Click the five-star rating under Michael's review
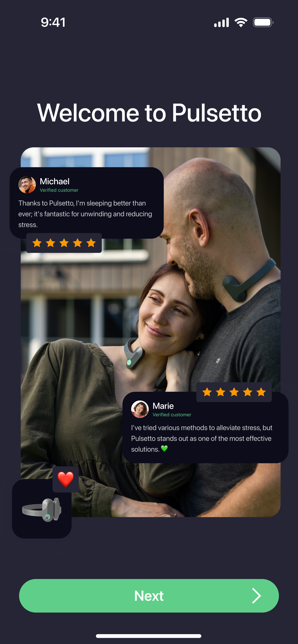Screen dimensions: 298x644 (64, 243)
